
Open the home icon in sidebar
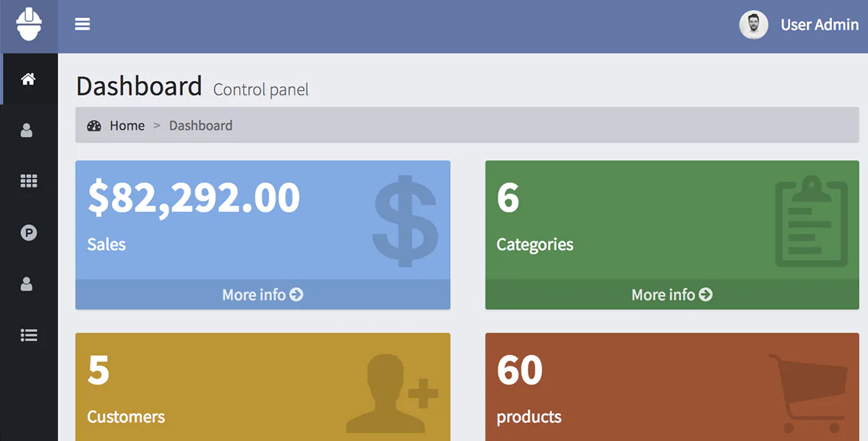coord(28,79)
